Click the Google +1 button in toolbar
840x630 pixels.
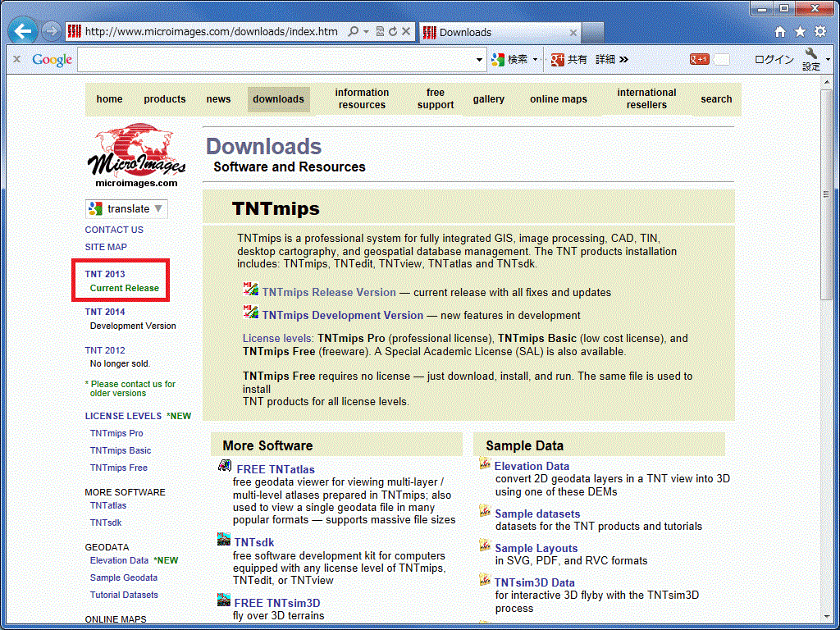click(700, 59)
